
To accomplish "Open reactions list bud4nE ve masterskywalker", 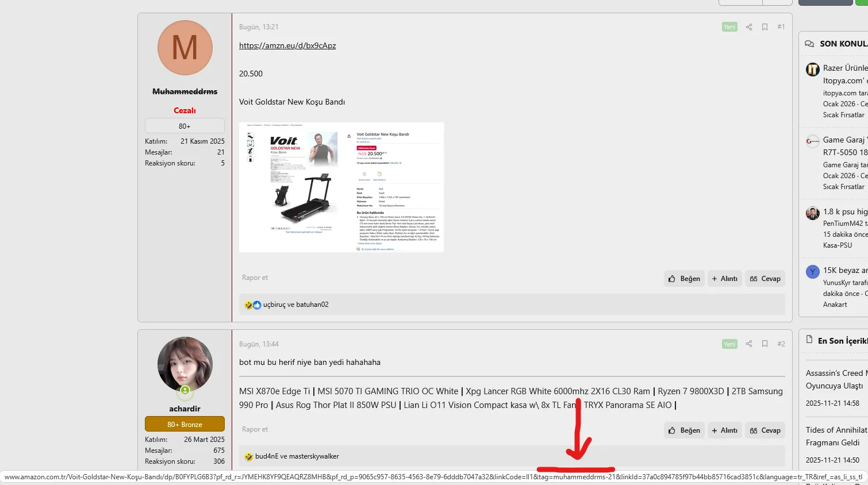I will [x=297, y=456].
